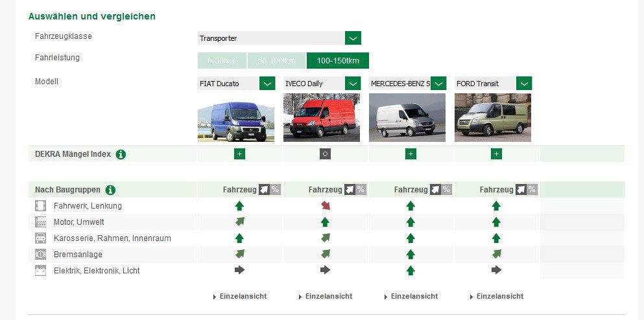Click the Elektrik, Elektronik, Licht battery icon
This screenshot has width=644, height=320.
coord(40,270)
